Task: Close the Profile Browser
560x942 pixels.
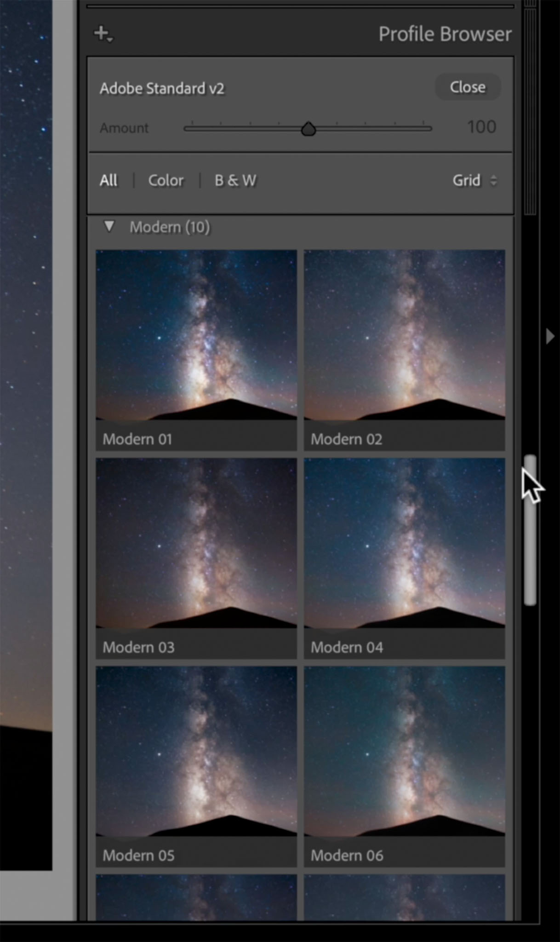Action: click(467, 87)
